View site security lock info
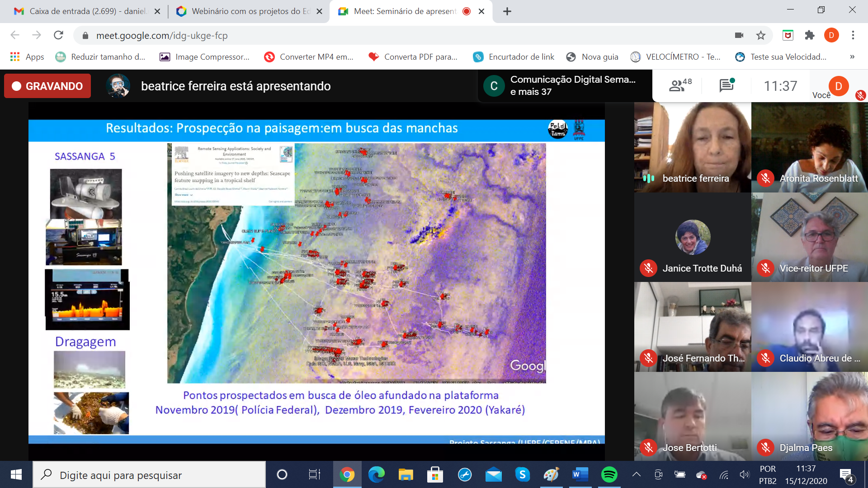The height and width of the screenshot is (488, 868). click(85, 36)
